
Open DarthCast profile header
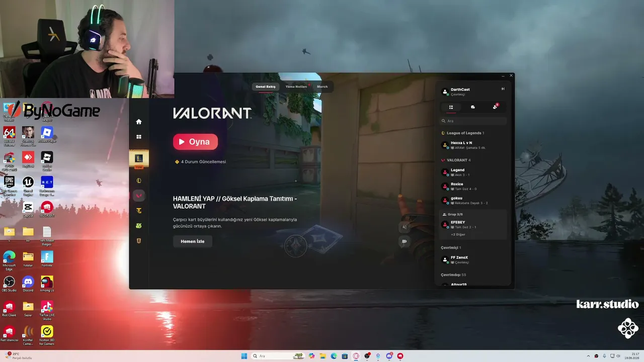pyautogui.click(x=456, y=92)
